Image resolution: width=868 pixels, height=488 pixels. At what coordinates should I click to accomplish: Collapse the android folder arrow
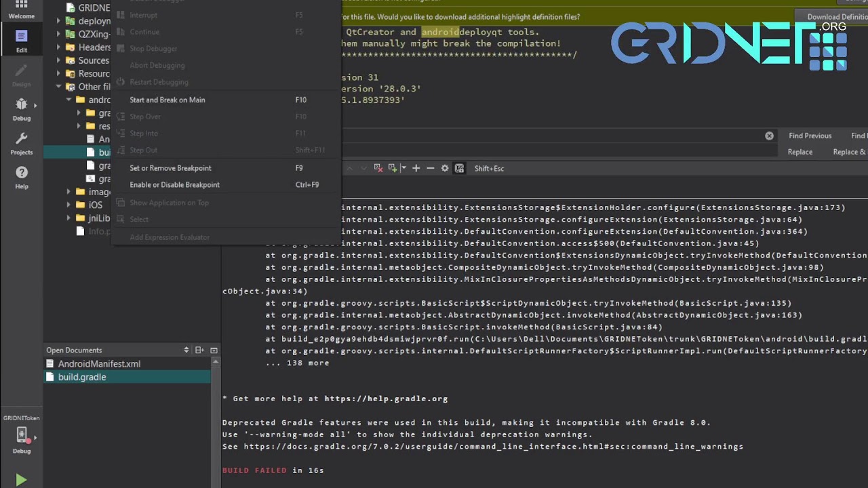[x=69, y=100]
